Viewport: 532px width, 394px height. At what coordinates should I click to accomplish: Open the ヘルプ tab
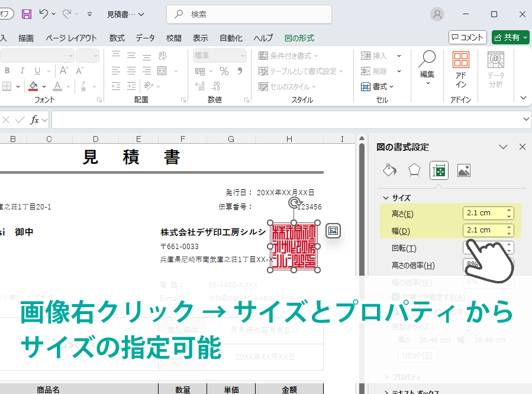[x=263, y=38]
